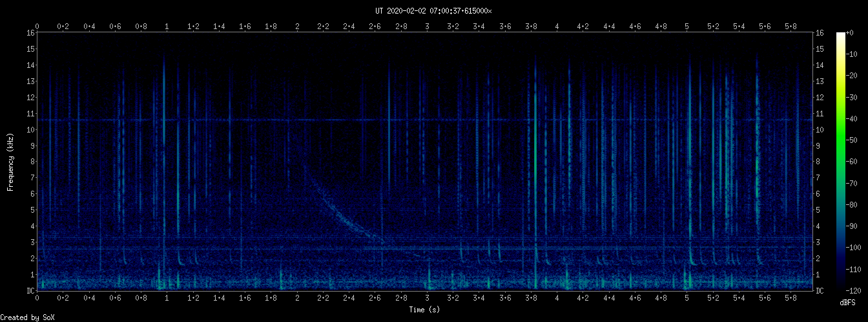
Task: Click the "Created by SoX" caption
Action: [28, 317]
